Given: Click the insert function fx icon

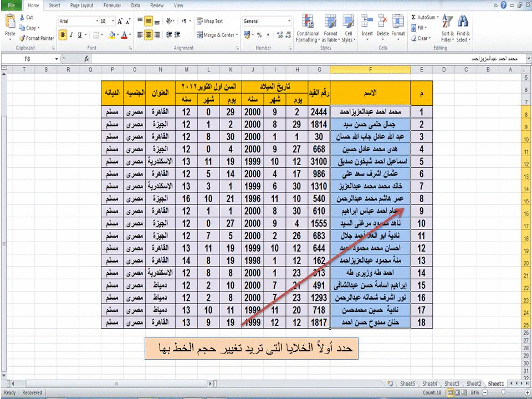Looking at the screenshot, I should coord(86,59).
